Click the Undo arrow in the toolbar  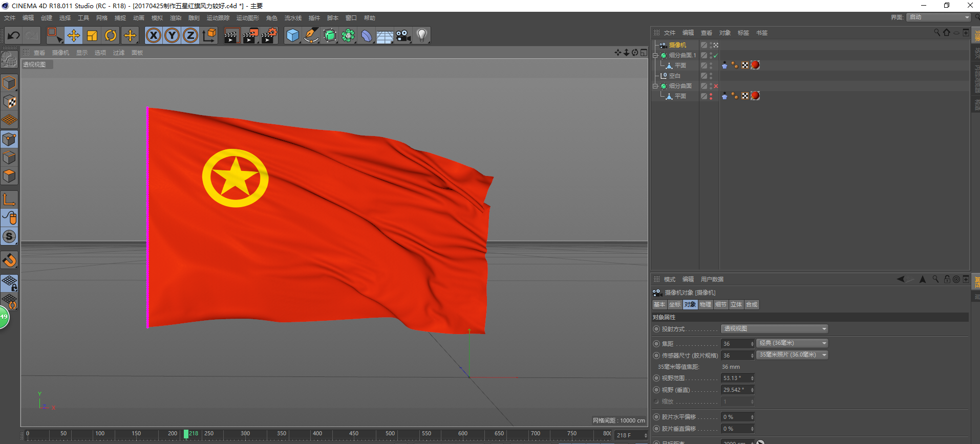click(x=14, y=35)
